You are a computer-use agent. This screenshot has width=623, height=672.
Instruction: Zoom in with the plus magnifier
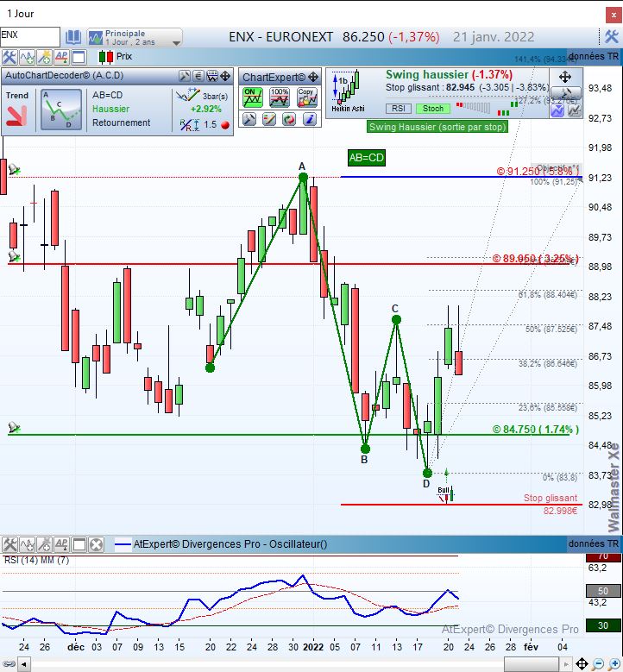tap(614, 664)
